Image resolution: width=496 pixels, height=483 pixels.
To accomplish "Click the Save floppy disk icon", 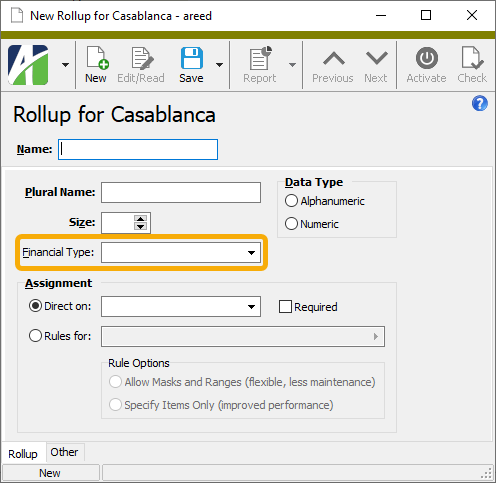I will 192,58.
